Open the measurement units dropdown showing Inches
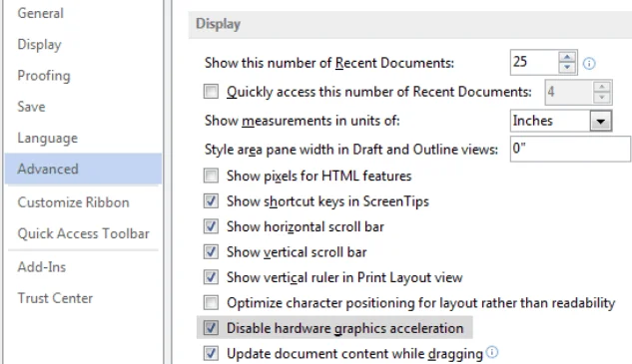 [x=561, y=121]
